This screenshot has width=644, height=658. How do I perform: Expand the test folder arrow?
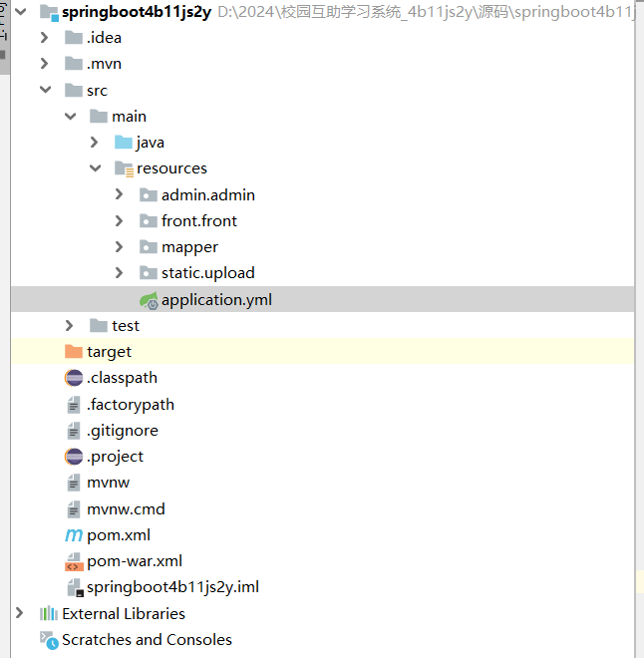69,325
